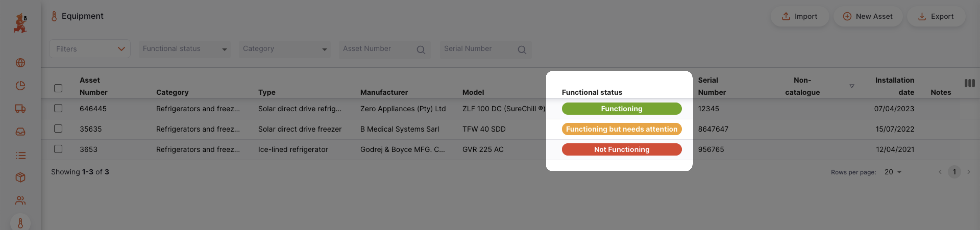Sort by Functional status column header
Screen dimensions: 980x230
[592, 92]
